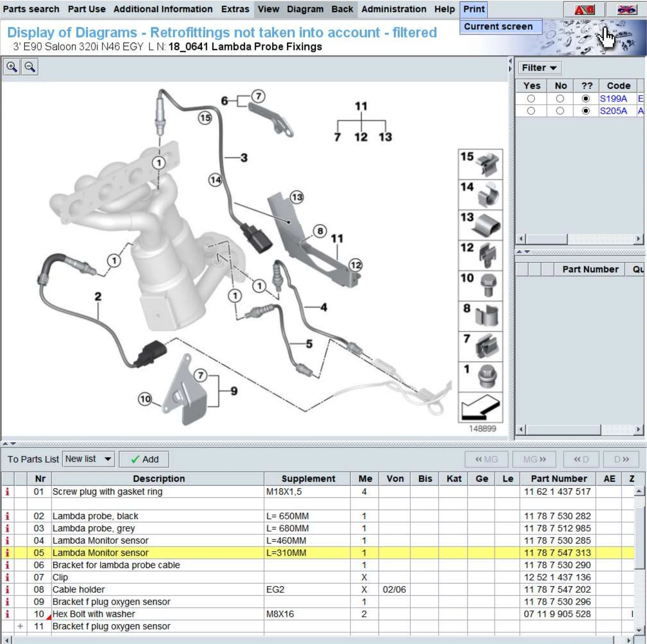The height and width of the screenshot is (644, 647).
Task: Click the green checkmark Add button
Action: 144,459
